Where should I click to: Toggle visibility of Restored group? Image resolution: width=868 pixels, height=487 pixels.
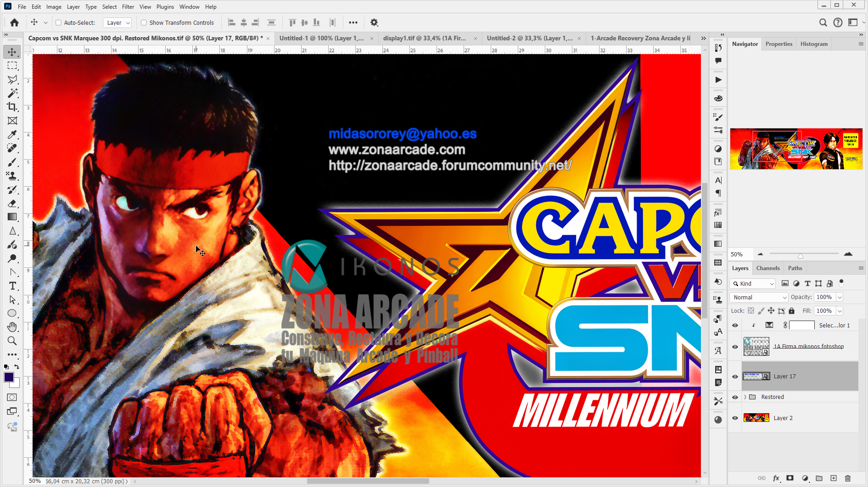tap(735, 397)
